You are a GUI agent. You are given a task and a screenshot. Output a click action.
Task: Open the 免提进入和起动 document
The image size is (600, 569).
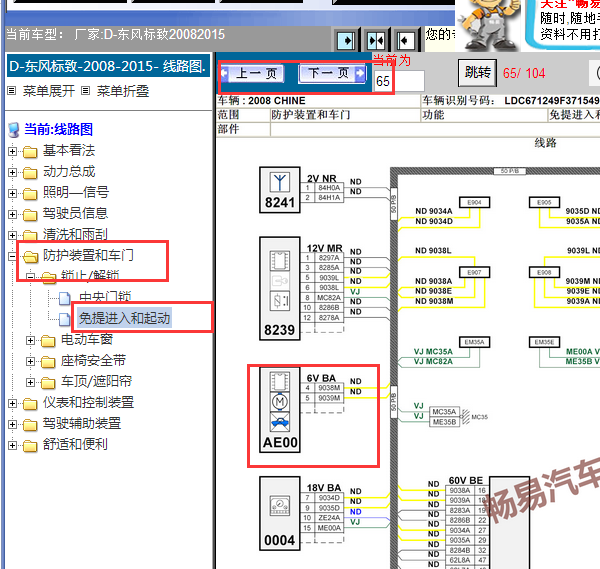coord(124,318)
